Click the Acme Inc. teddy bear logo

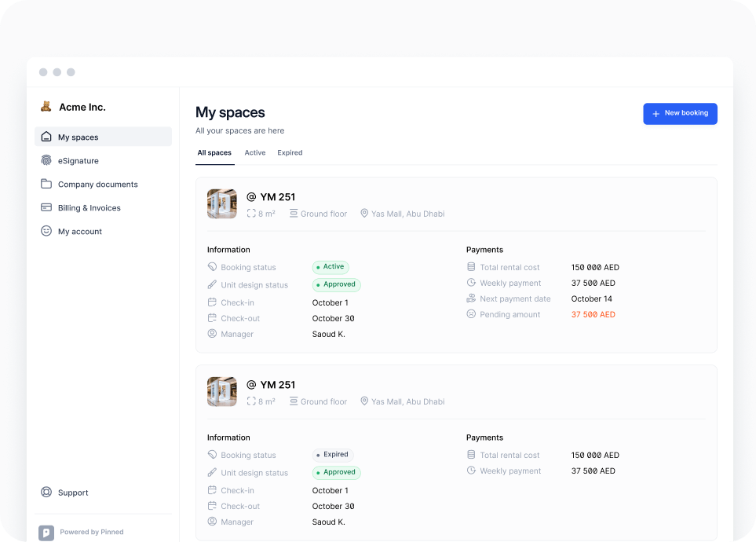[46, 107]
